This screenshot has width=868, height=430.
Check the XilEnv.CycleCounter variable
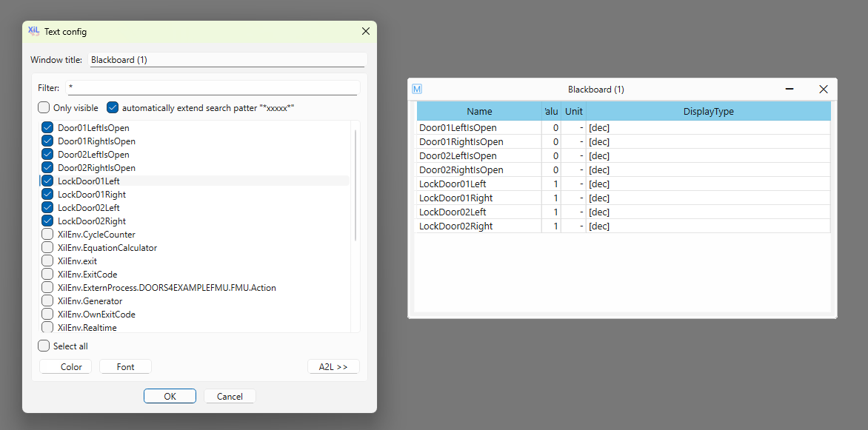click(47, 235)
